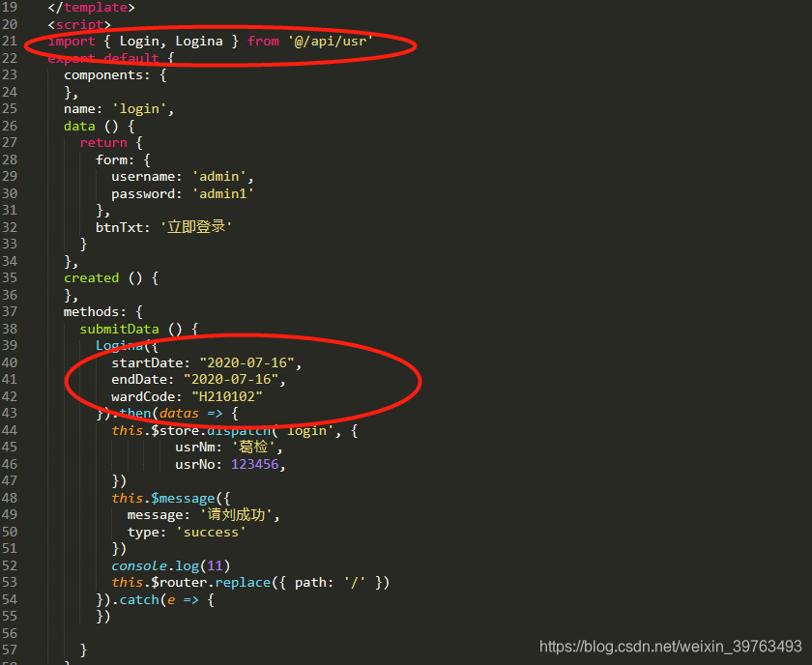Click the username value 'admin'
The height and width of the screenshot is (665, 812).
coord(219,177)
